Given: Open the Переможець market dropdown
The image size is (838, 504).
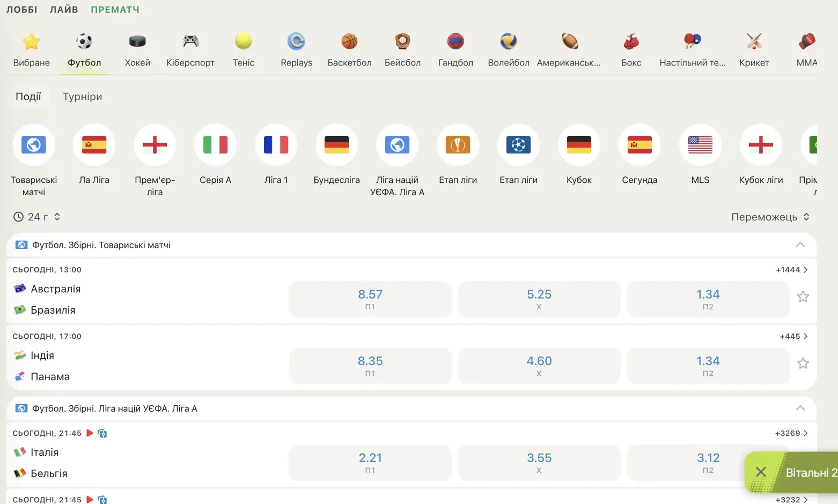Looking at the screenshot, I should [x=770, y=217].
